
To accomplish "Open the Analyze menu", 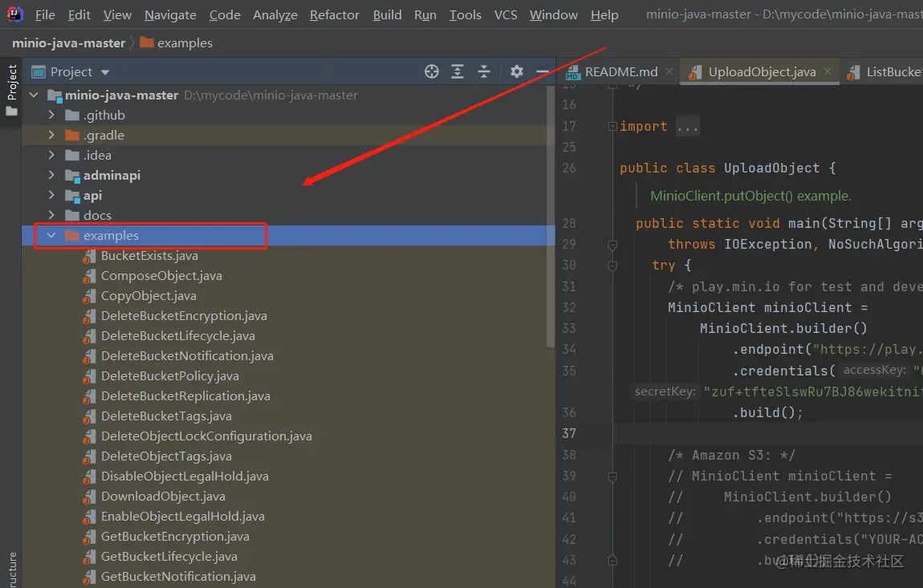I will (x=275, y=14).
